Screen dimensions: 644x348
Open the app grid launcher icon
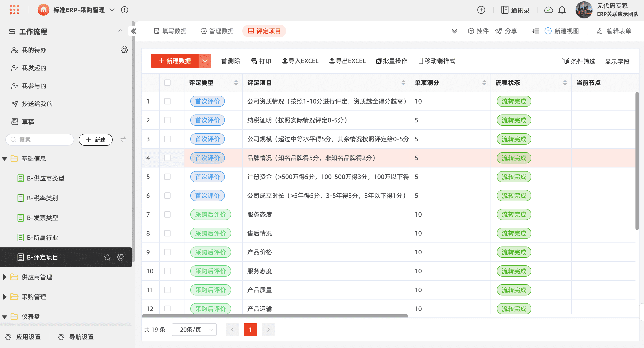tap(14, 10)
